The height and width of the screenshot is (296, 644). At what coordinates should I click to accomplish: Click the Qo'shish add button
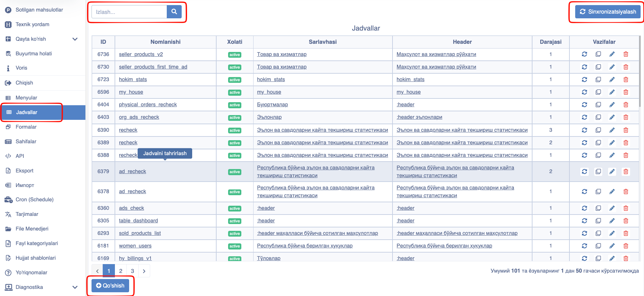point(110,286)
